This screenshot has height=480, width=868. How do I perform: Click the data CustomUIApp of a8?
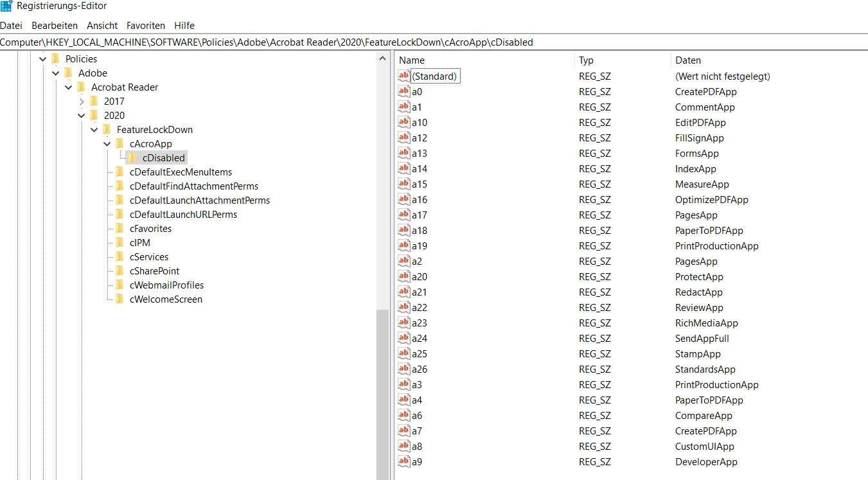[704, 447]
